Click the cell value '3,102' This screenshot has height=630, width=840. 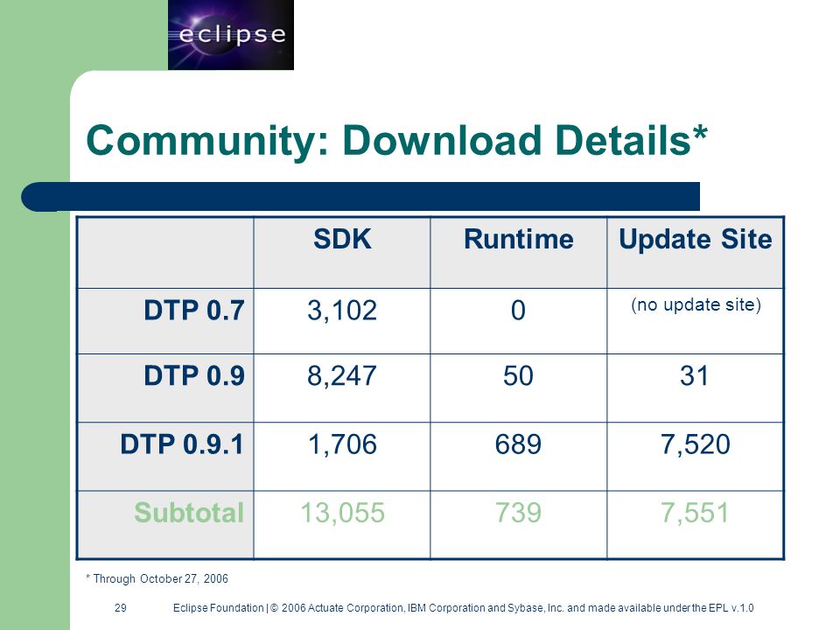pyautogui.click(x=342, y=311)
